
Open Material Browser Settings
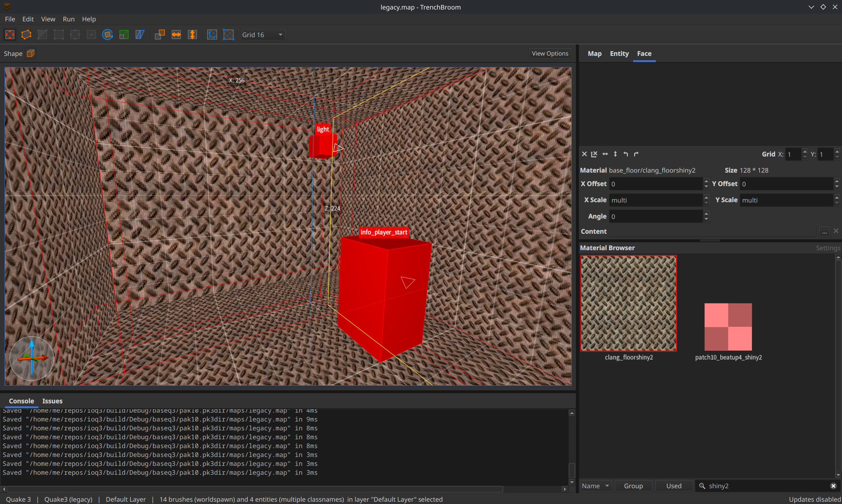[828, 248]
